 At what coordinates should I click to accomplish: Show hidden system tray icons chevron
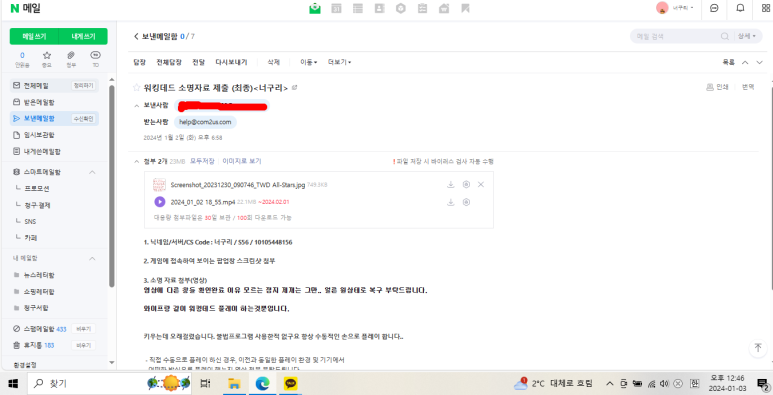click(610, 384)
